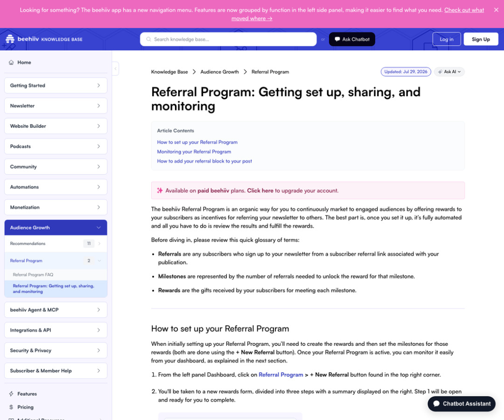Click the Home house icon
The height and width of the screenshot is (420, 504).
[11, 63]
